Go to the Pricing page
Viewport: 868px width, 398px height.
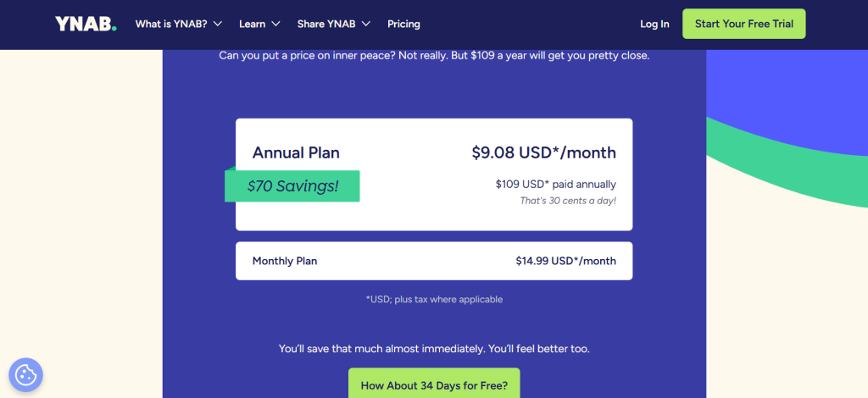tap(403, 24)
